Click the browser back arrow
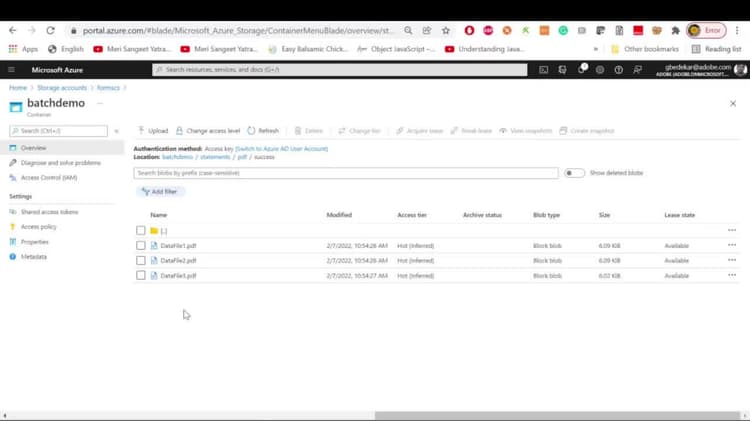The image size is (750, 421). 12,30
